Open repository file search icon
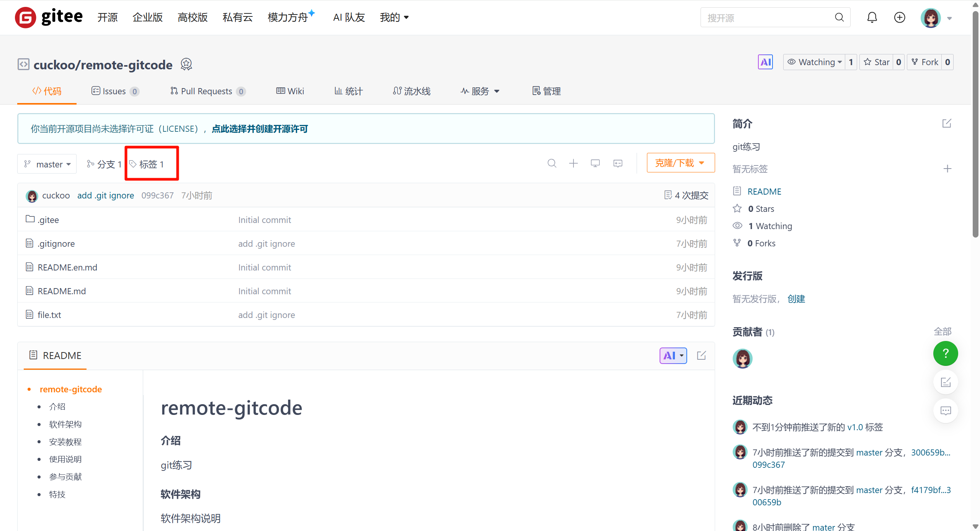Image resolution: width=980 pixels, height=531 pixels. pyautogui.click(x=552, y=163)
